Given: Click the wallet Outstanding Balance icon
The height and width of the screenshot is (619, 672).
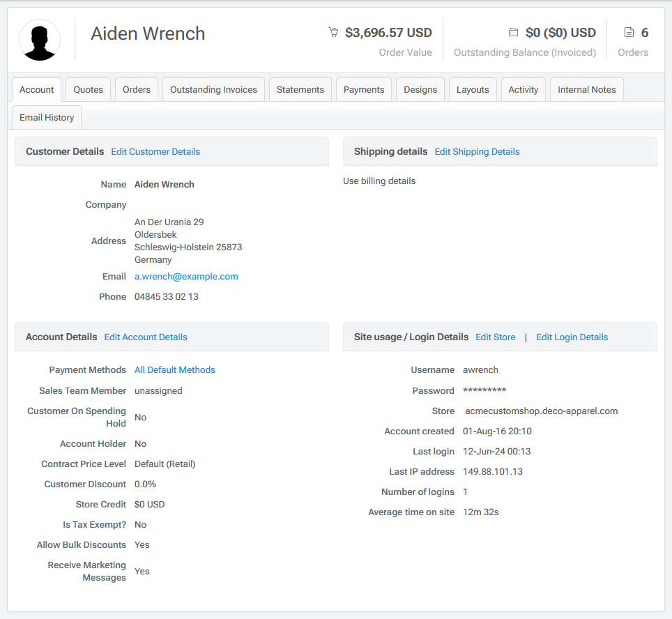Looking at the screenshot, I should (x=514, y=31).
